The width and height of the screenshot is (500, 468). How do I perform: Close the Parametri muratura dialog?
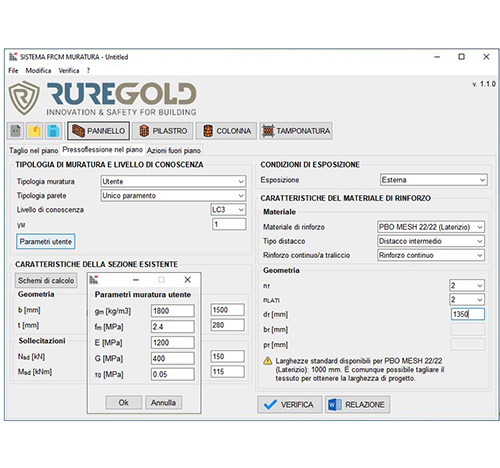188,280
